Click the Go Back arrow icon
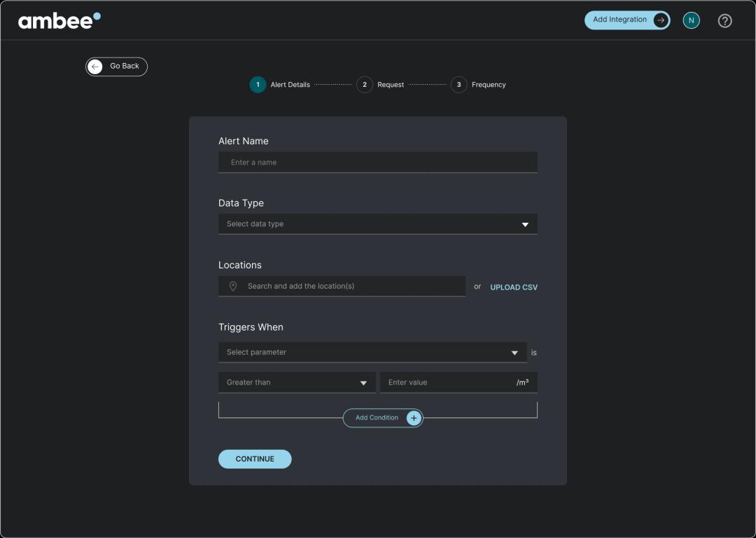 [x=95, y=67]
